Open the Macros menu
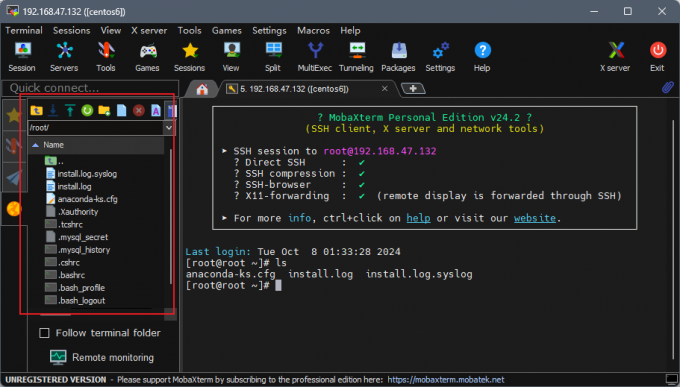Viewport: 680px width, 387px height. 314,30
